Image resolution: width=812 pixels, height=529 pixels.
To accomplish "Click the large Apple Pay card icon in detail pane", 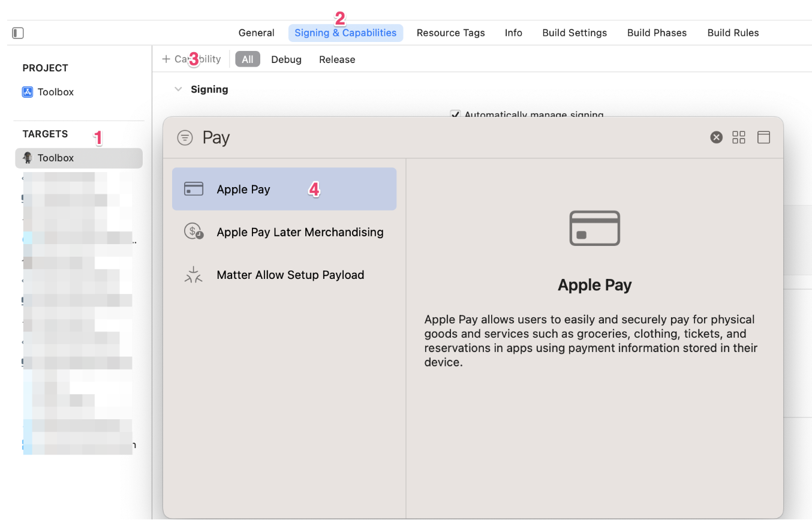I will click(x=594, y=228).
